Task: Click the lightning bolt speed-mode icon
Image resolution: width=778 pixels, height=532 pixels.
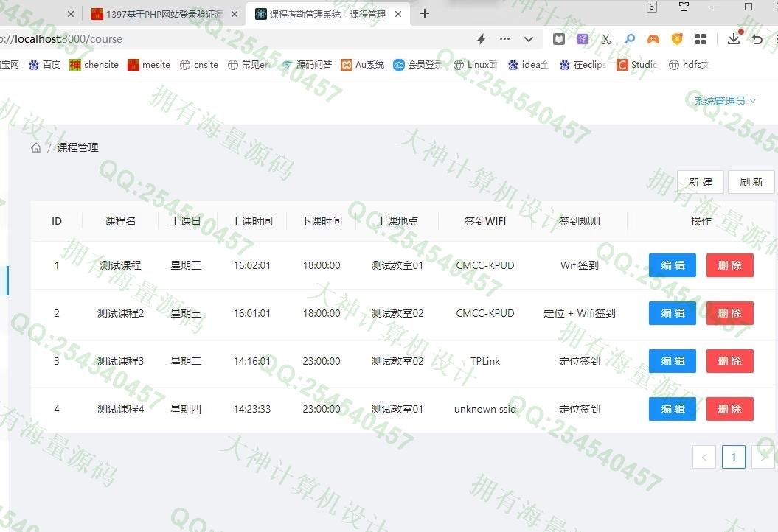Action: (482, 39)
